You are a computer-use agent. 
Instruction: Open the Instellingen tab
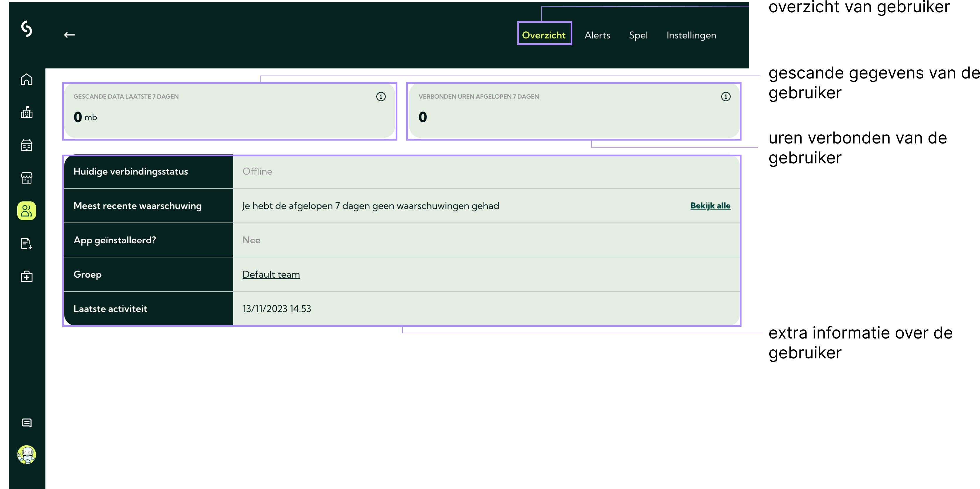coord(691,35)
